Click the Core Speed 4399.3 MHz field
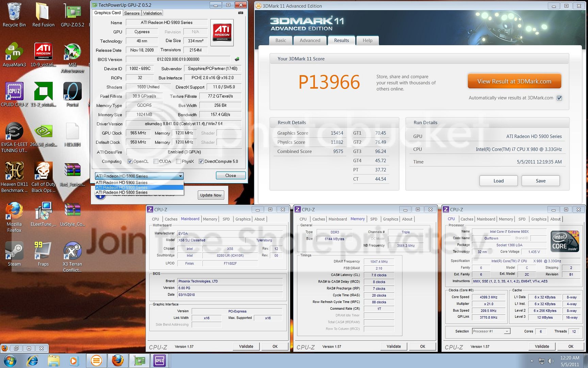The height and width of the screenshot is (368, 588). 488,297
